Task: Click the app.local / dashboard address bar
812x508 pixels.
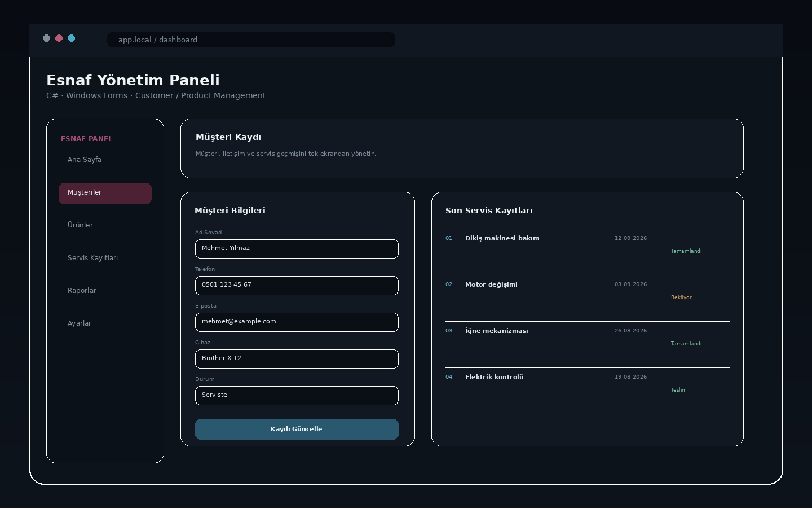Action: click(x=251, y=40)
